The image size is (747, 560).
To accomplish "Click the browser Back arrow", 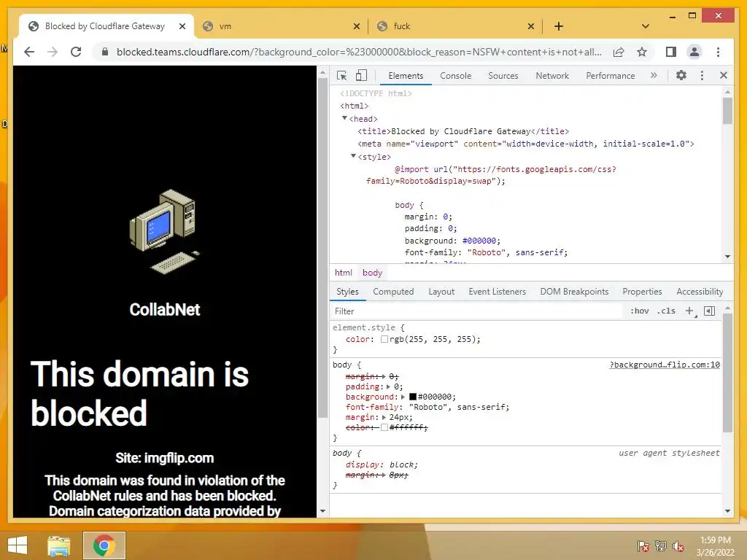I will coord(29,52).
